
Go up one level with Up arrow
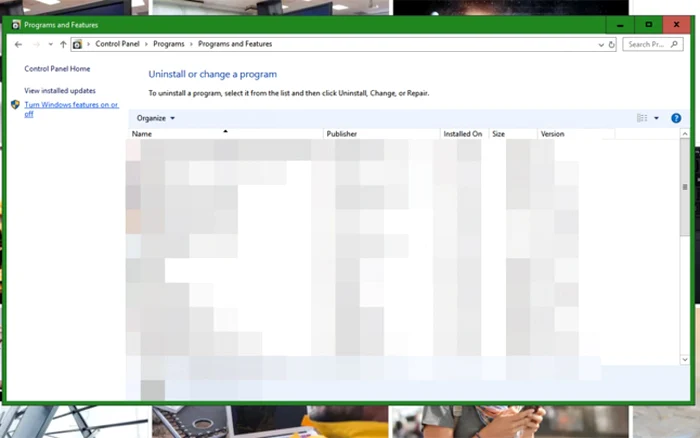coord(63,44)
